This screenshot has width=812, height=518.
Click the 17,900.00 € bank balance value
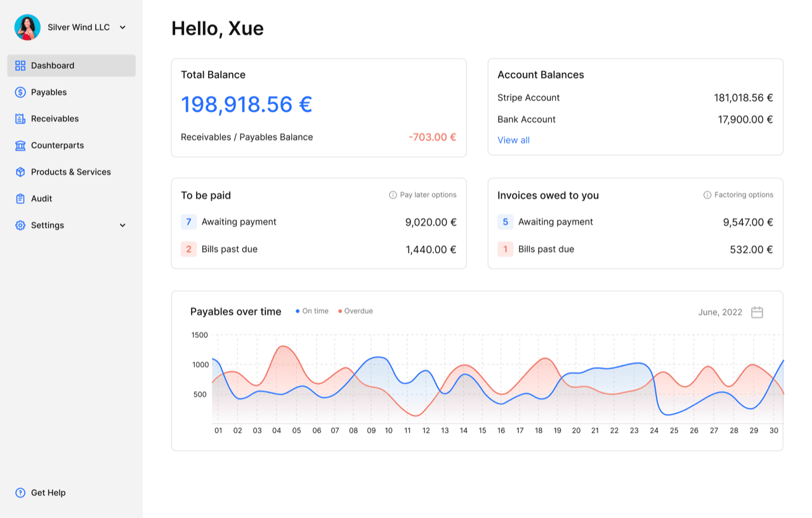click(x=745, y=119)
